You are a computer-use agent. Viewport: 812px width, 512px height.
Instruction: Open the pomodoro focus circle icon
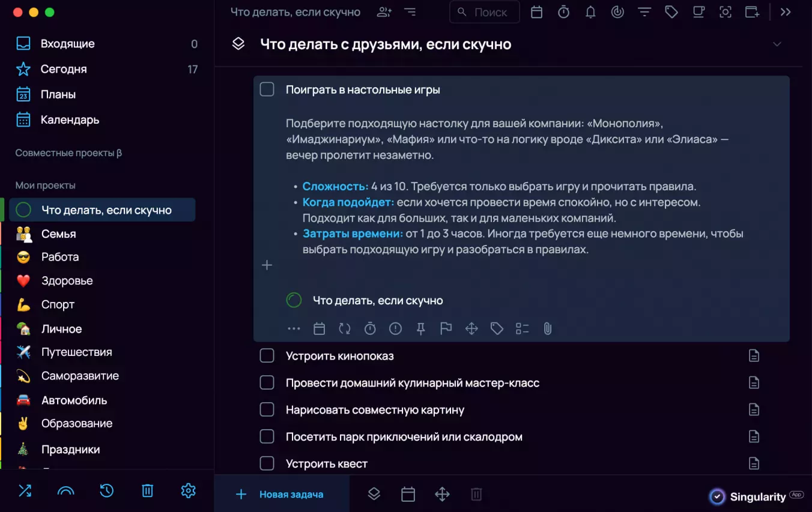617,12
